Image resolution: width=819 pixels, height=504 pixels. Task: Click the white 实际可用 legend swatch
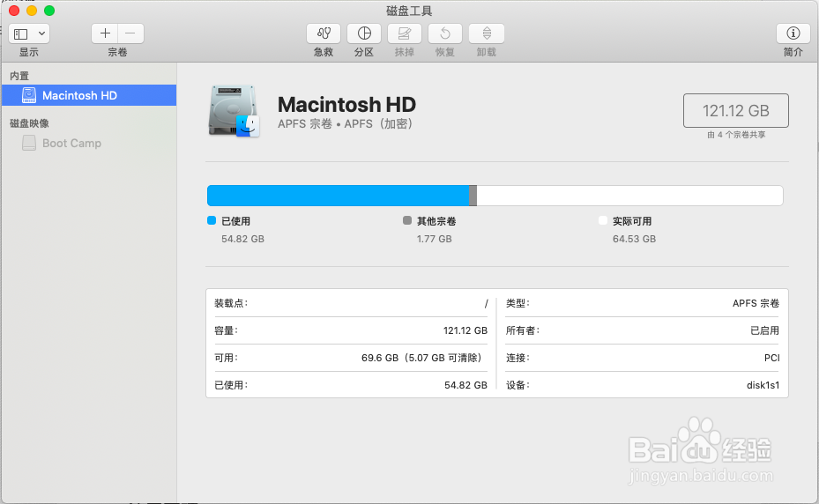(603, 220)
